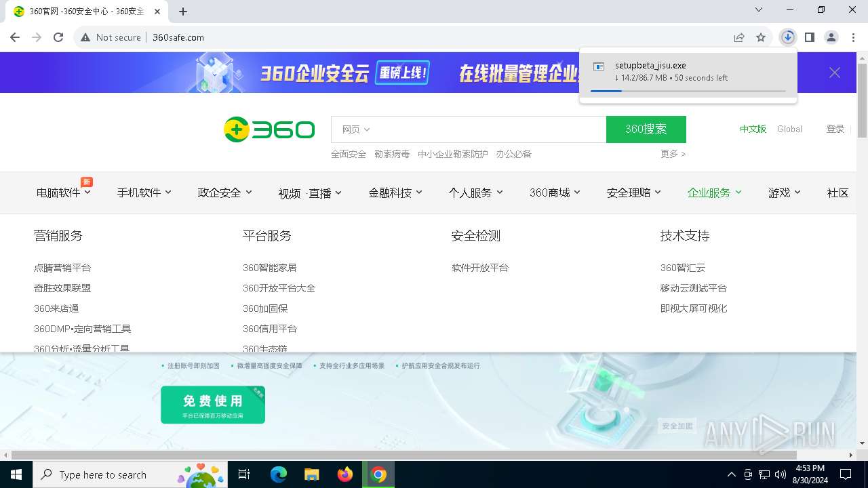Expand the 360商城 menu
Image resolution: width=868 pixels, height=488 pixels.
point(555,193)
